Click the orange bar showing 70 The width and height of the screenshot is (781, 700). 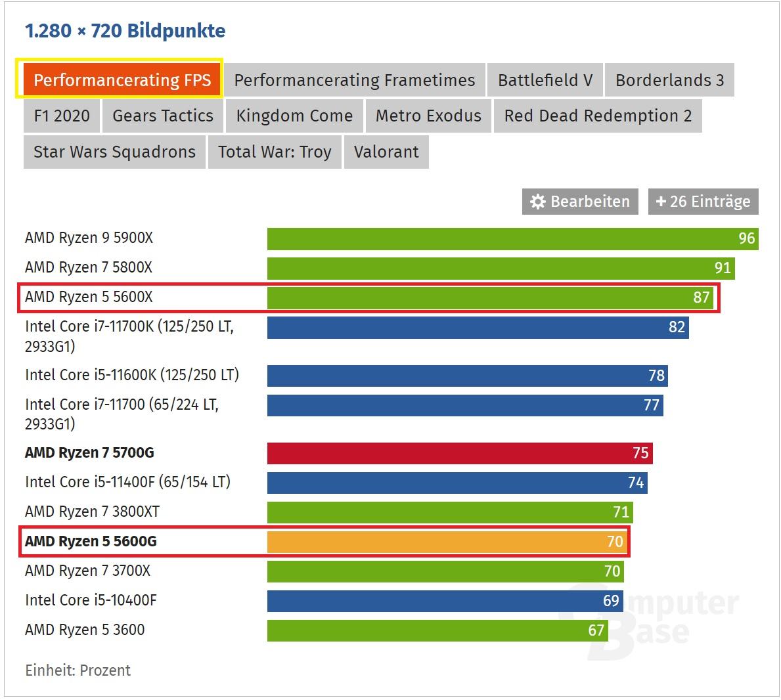point(448,542)
